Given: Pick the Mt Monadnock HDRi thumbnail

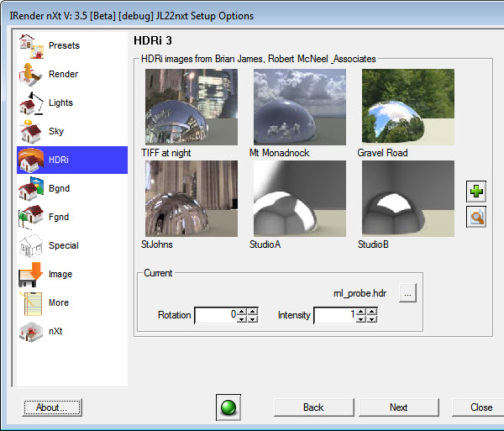Looking at the screenshot, I should point(299,107).
